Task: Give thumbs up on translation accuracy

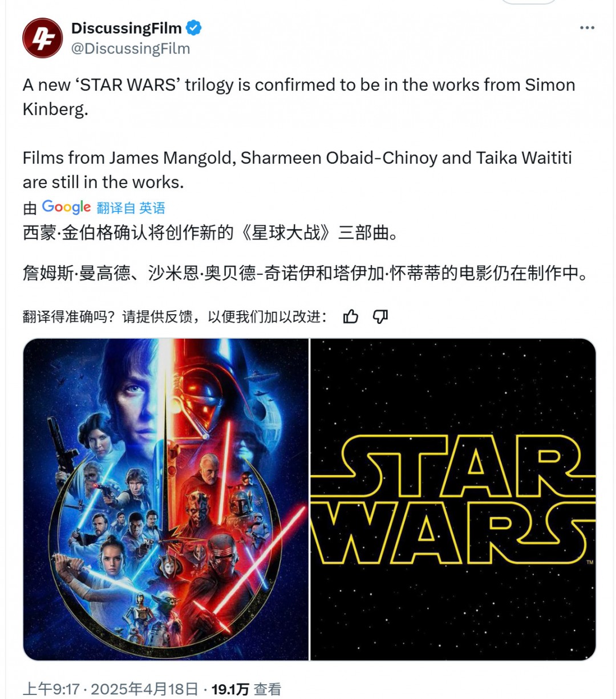Action: 351,316
